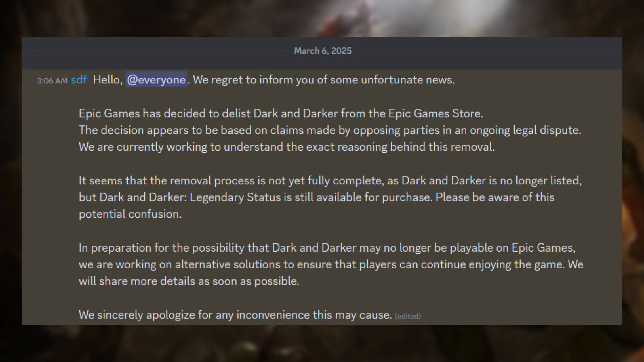Click the (edited) label after the message
This screenshot has height=362, width=644.
point(408,316)
